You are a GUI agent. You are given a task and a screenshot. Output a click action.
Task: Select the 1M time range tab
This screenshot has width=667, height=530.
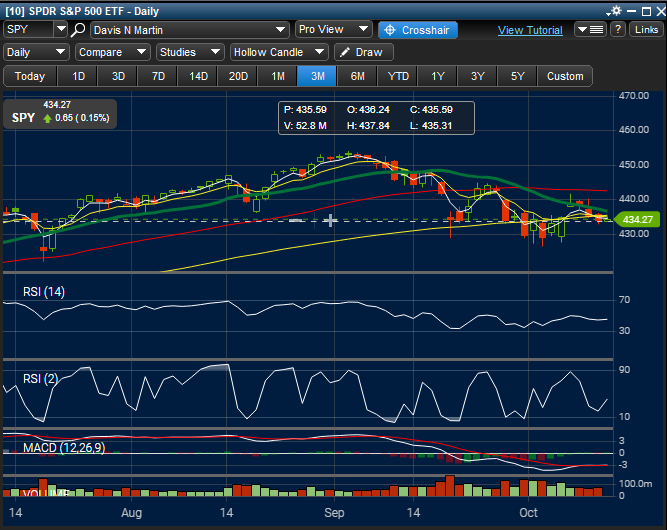tap(278, 76)
